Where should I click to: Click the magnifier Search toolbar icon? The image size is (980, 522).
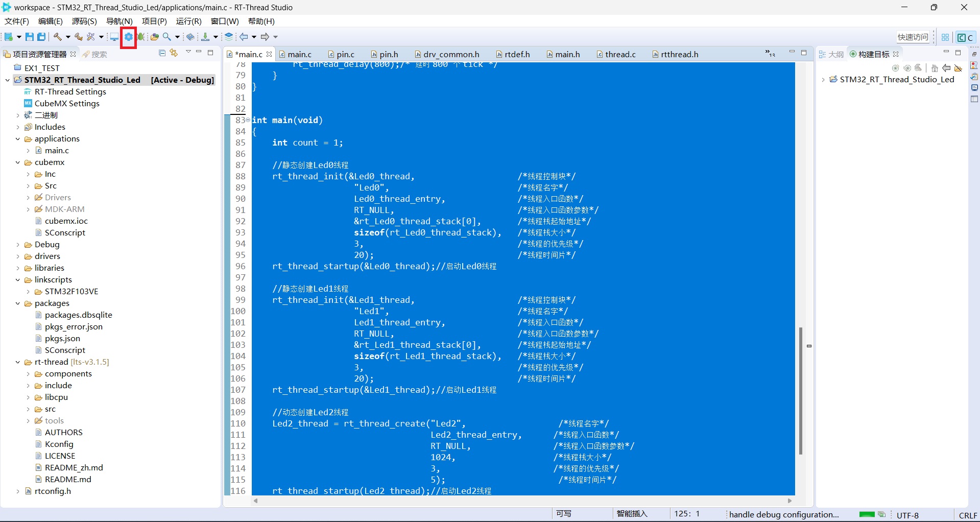166,37
